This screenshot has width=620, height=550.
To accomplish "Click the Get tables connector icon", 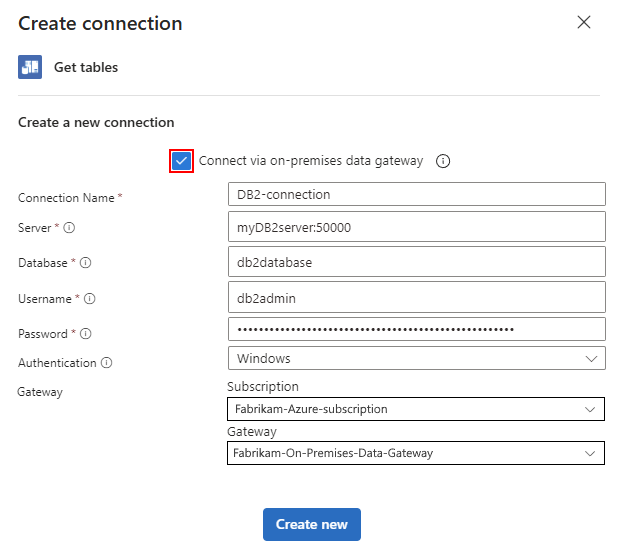I will point(30,67).
